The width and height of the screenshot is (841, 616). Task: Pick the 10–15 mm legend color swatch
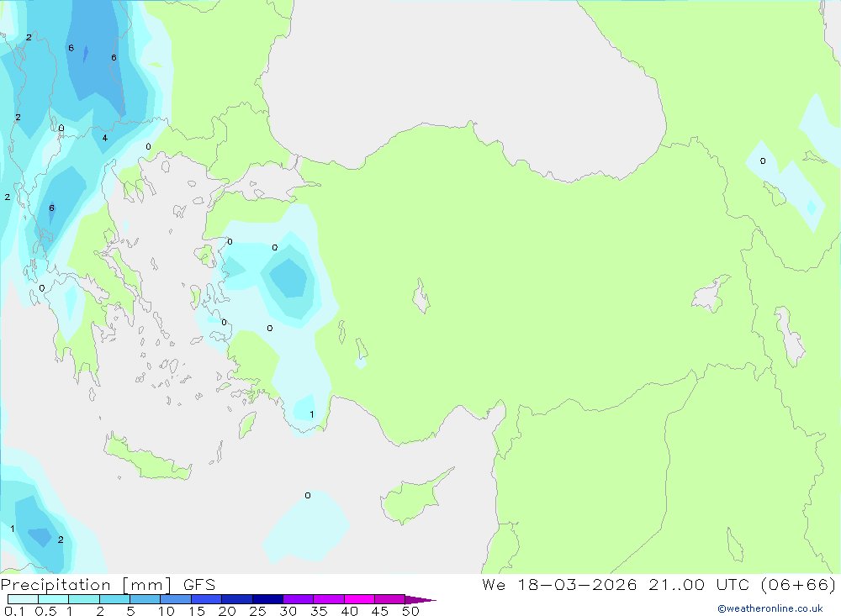(176, 599)
